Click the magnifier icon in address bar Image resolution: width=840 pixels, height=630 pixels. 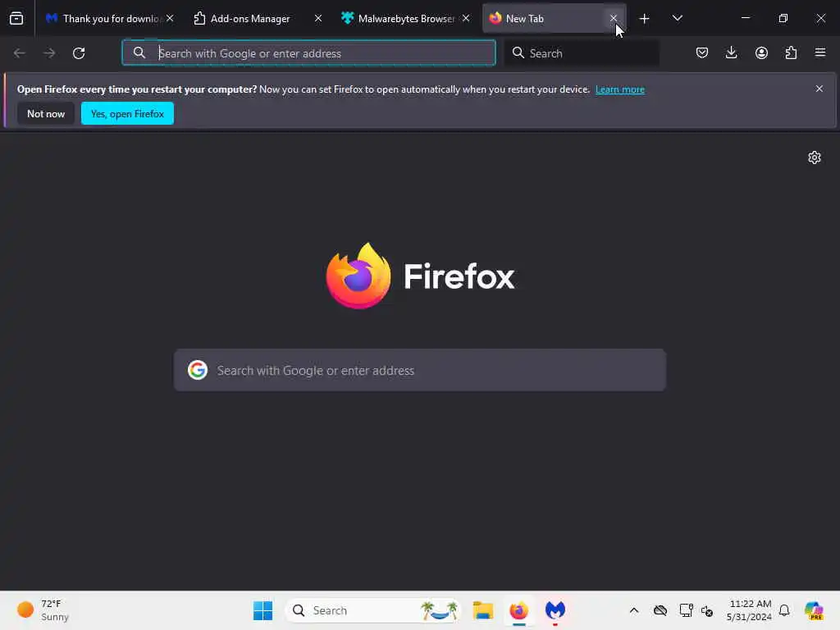click(139, 52)
